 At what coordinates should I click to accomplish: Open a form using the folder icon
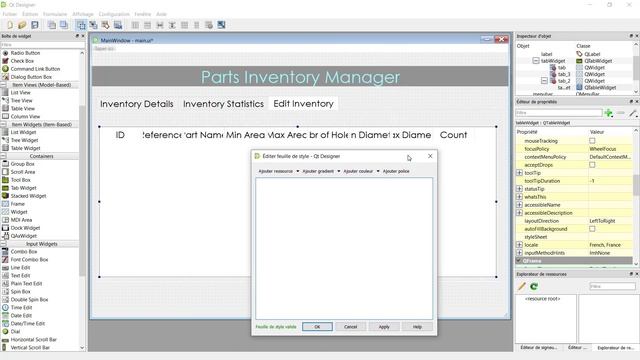[x=22, y=25]
